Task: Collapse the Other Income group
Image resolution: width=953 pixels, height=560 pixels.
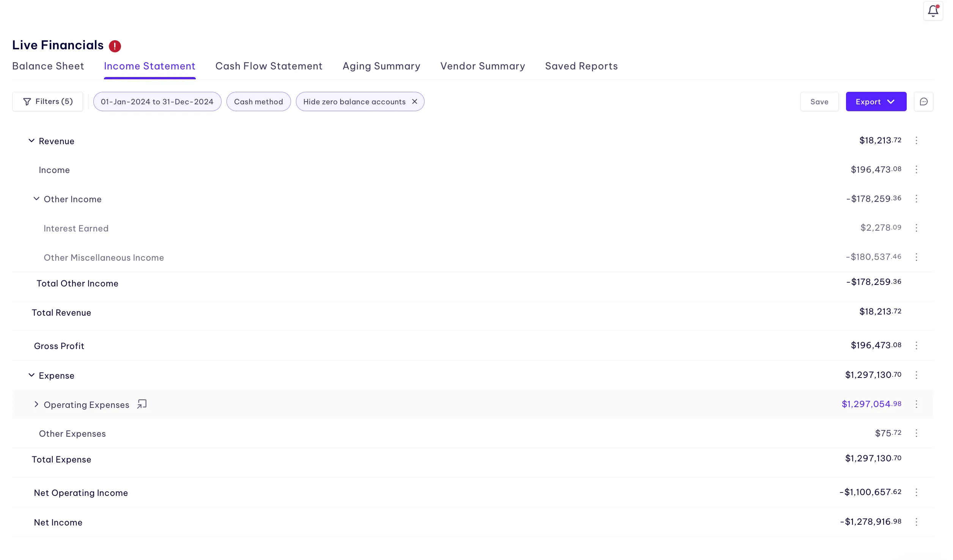Action: (x=36, y=199)
